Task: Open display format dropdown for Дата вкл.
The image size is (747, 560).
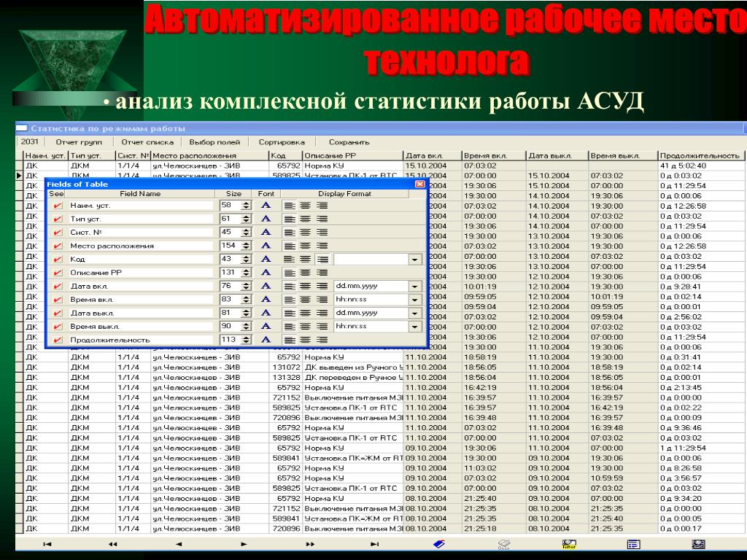Action: coord(415,286)
